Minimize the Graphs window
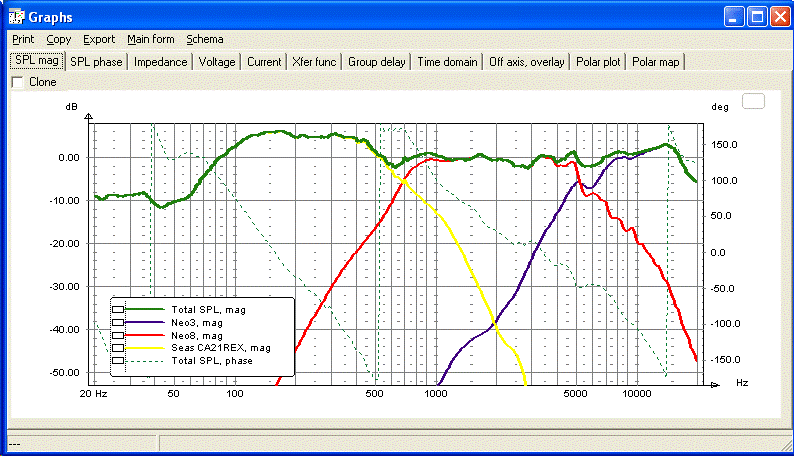The height and width of the screenshot is (456, 794). click(734, 17)
